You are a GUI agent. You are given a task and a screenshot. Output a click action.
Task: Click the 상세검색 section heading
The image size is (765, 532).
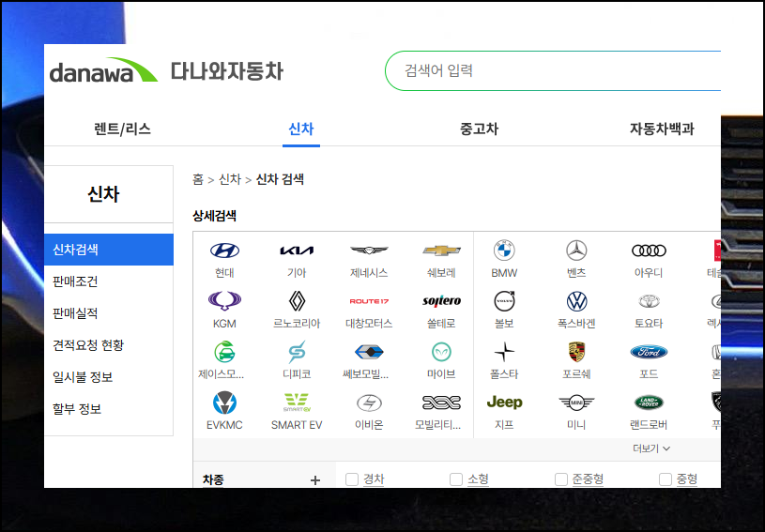(214, 216)
